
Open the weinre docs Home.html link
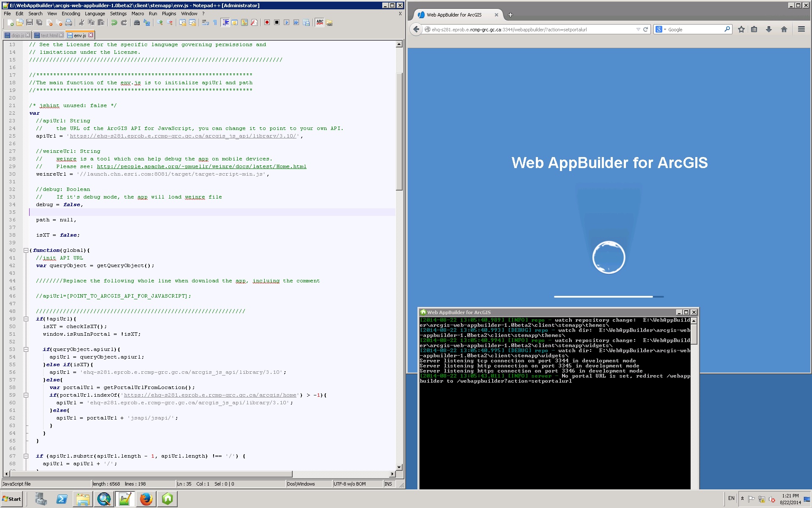click(201, 166)
